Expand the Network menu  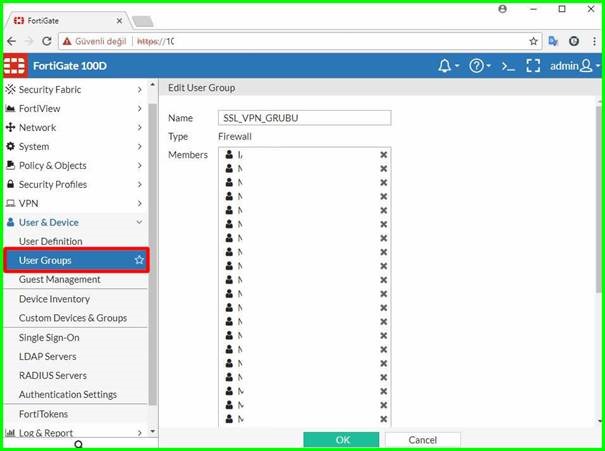click(75, 127)
